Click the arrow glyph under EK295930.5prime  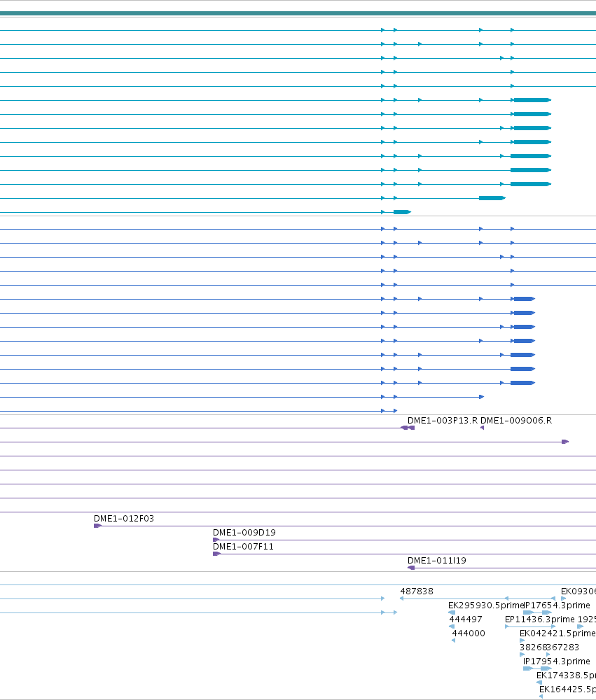pos(452,612)
